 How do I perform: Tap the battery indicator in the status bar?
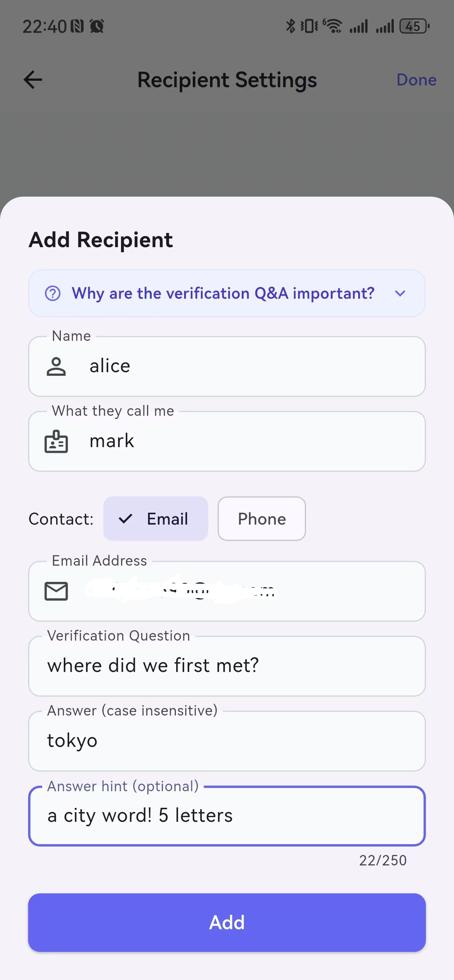point(413,26)
